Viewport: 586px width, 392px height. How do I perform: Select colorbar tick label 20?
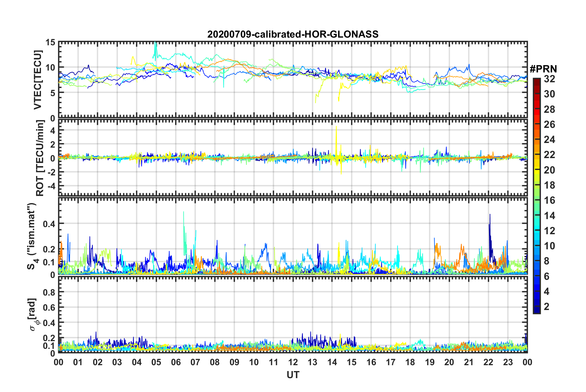point(549,170)
